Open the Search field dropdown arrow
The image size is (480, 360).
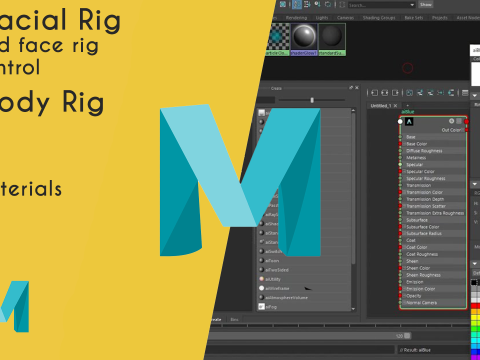click(412, 5)
